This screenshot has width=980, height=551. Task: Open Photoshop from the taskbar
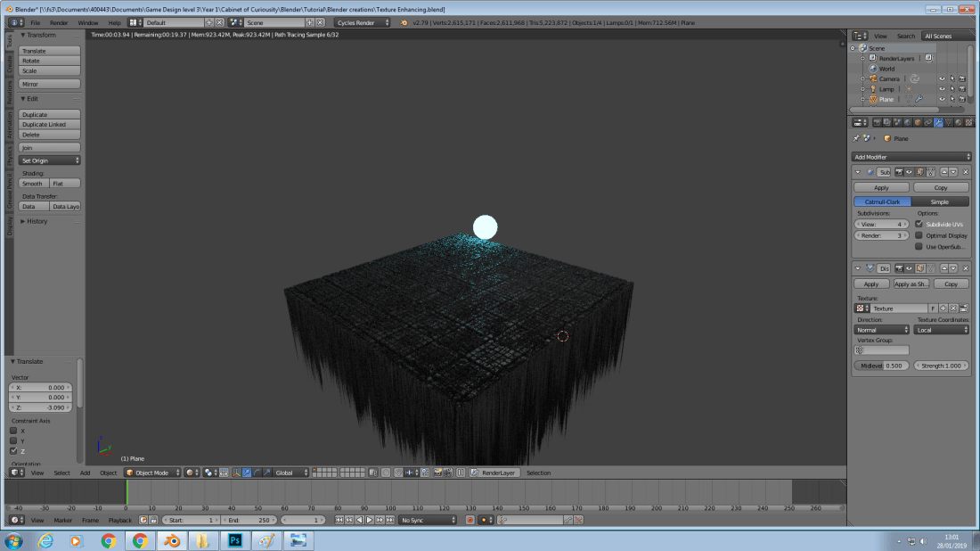coord(235,540)
